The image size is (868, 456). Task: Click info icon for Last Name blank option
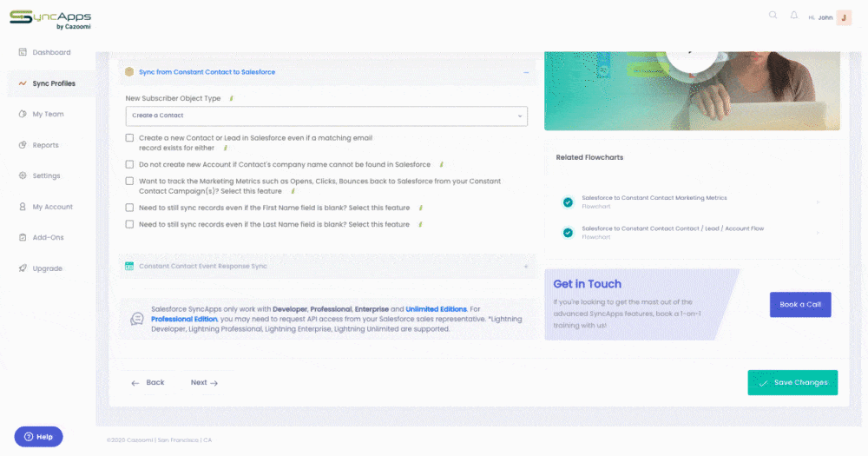[x=421, y=224]
